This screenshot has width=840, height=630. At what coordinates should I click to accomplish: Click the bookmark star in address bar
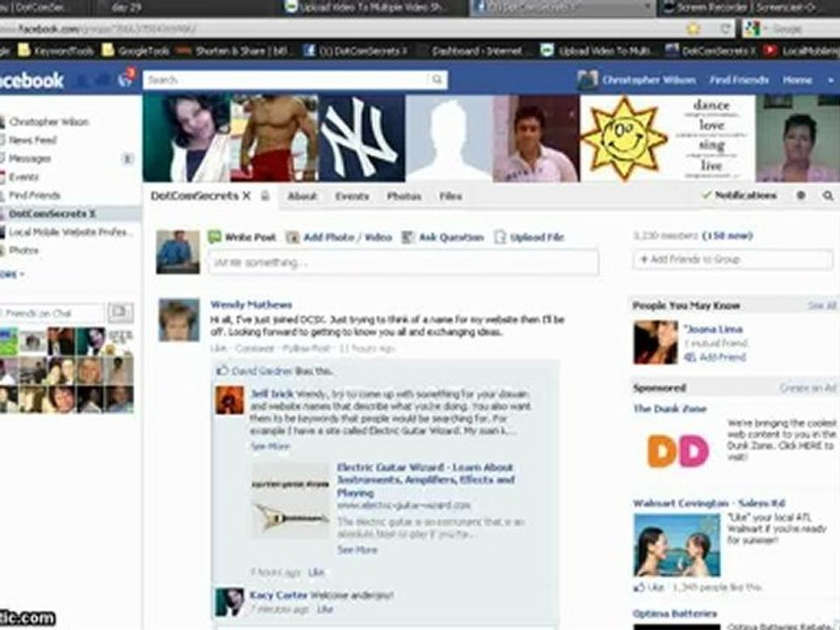694,28
